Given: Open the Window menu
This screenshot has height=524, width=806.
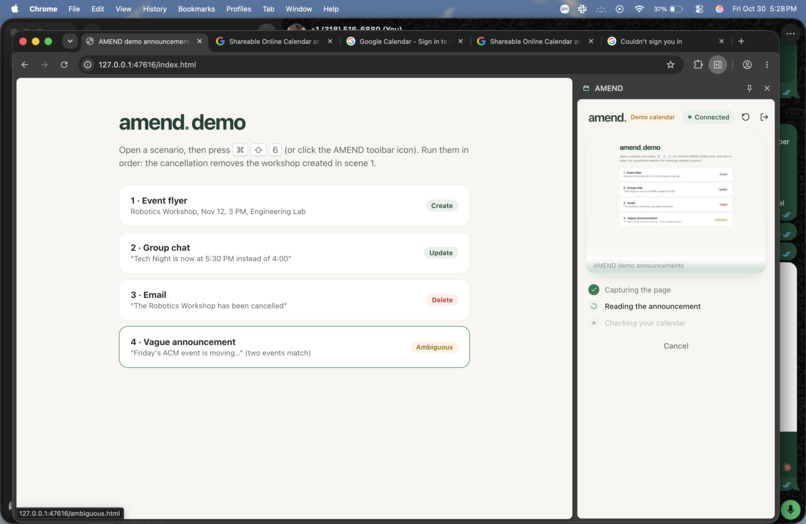Looking at the screenshot, I should tap(299, 9).
